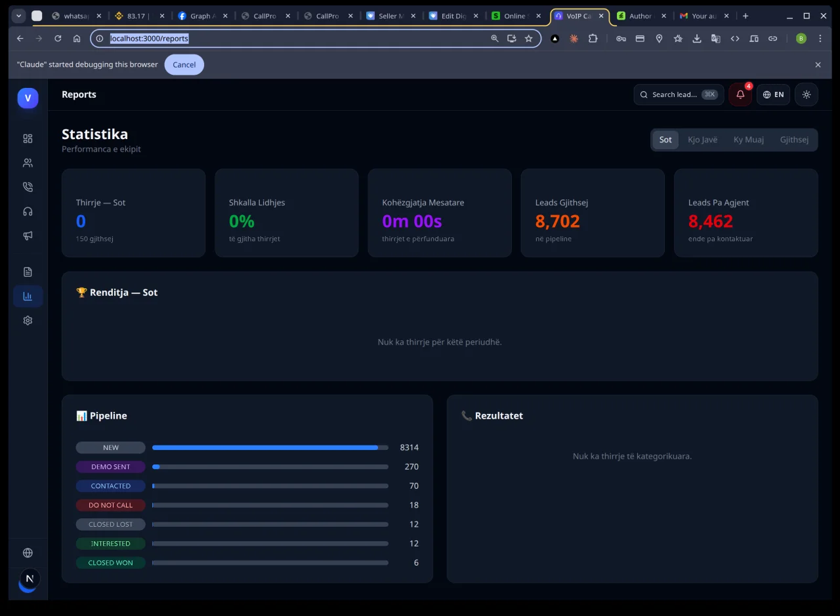
Task: Switch to the Gjithsej period
Action: tap(794, 140)
